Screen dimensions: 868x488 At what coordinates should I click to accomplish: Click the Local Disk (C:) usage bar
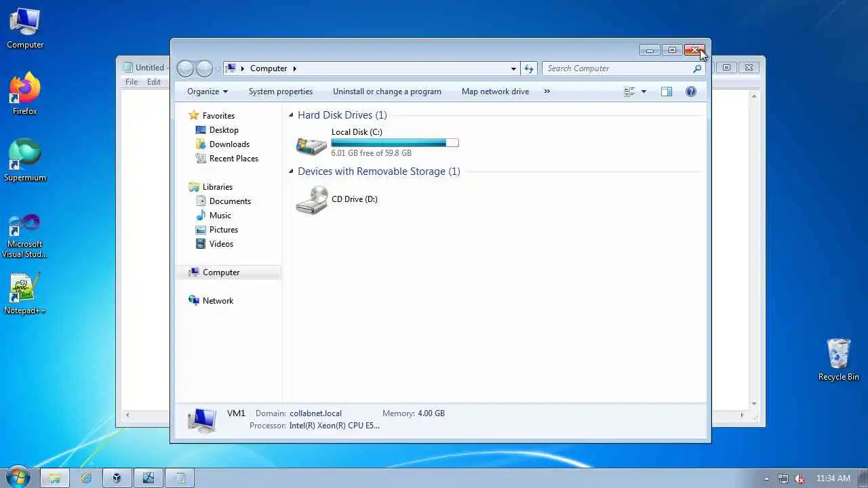click(395, 143)
